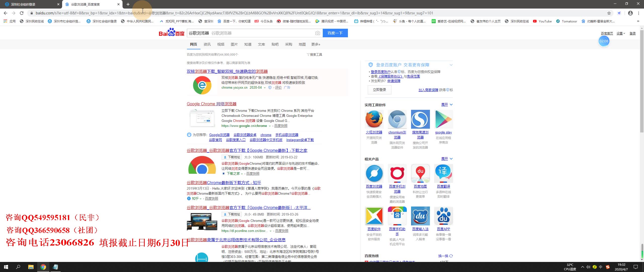The height and width of the screenshot is (272, 644).
Task: Open the 百度浏览器 icon
Action: (374, 173)
